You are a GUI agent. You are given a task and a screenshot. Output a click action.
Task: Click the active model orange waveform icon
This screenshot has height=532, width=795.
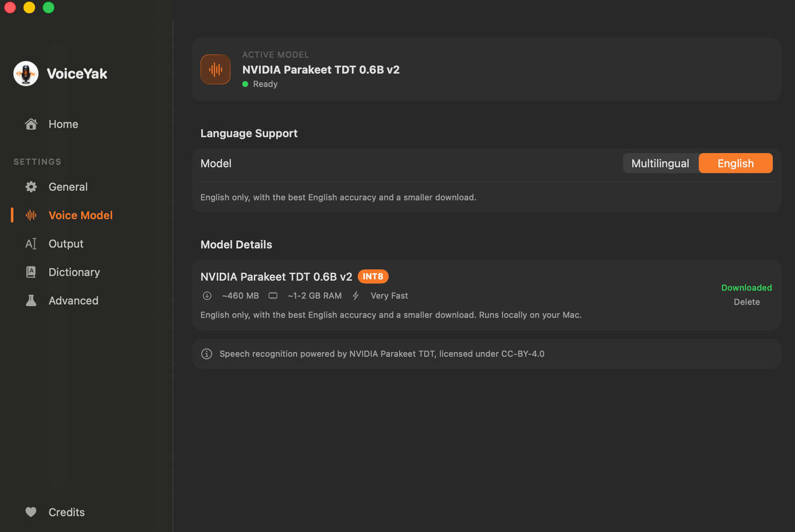coord(216,70)
